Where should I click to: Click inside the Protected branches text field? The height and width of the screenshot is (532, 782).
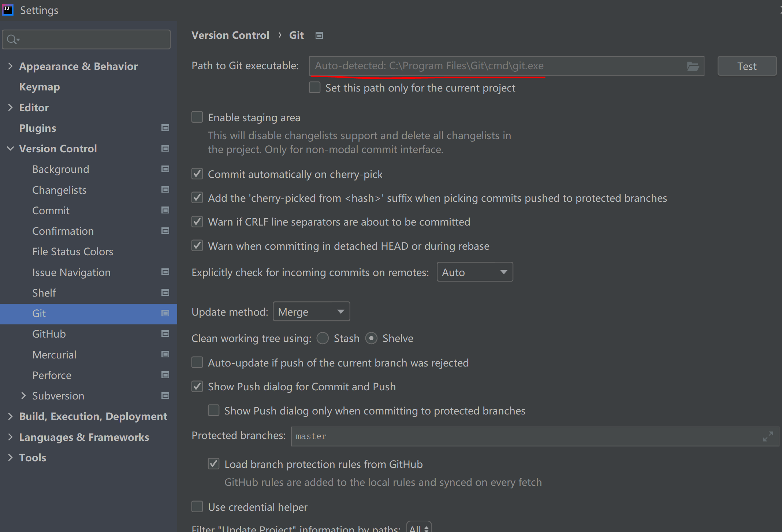point(513,436)
